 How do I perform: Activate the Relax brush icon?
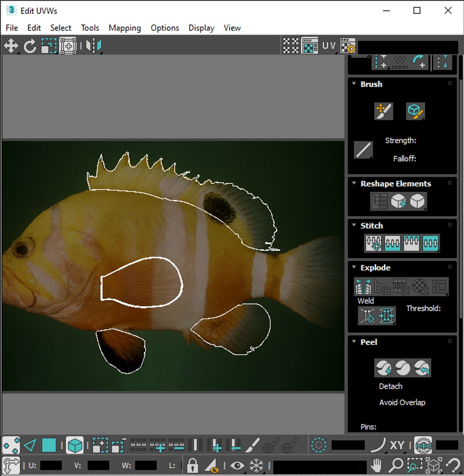tap(415, 111)
